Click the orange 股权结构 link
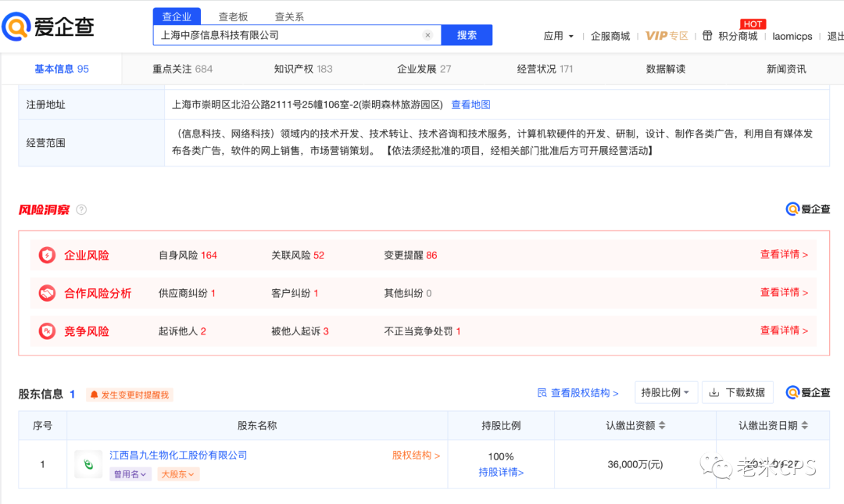Screen dimensions: 844x504 point(416,455)
